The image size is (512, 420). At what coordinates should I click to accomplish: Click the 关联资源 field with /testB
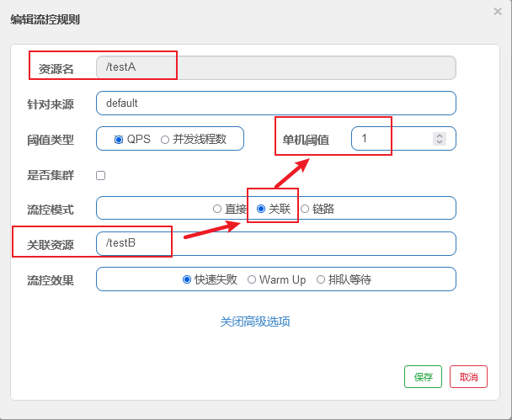(275, 243)
